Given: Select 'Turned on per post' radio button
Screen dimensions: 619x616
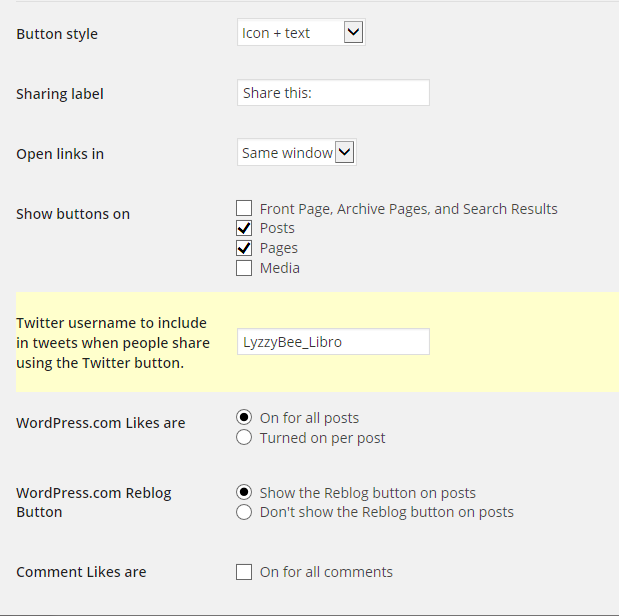Looking at the screenshot, I should tap(244, 438).
